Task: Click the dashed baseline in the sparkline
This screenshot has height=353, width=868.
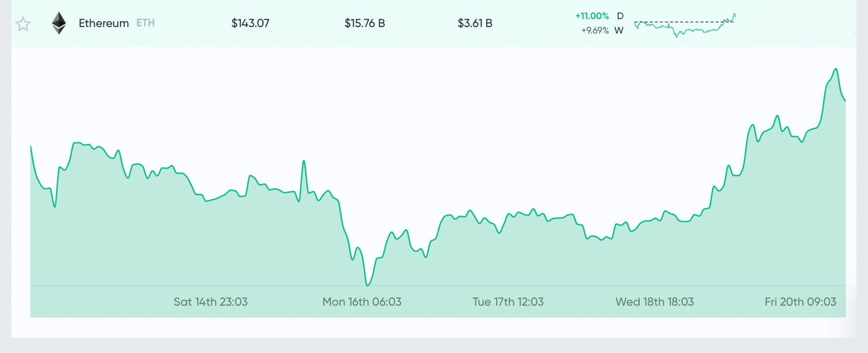Action: (x=684, y=22)
